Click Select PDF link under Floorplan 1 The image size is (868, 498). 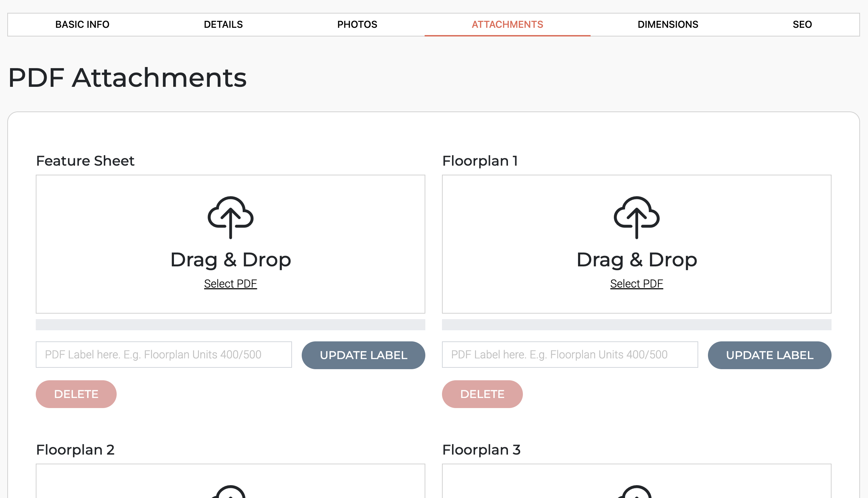point(636,284)
